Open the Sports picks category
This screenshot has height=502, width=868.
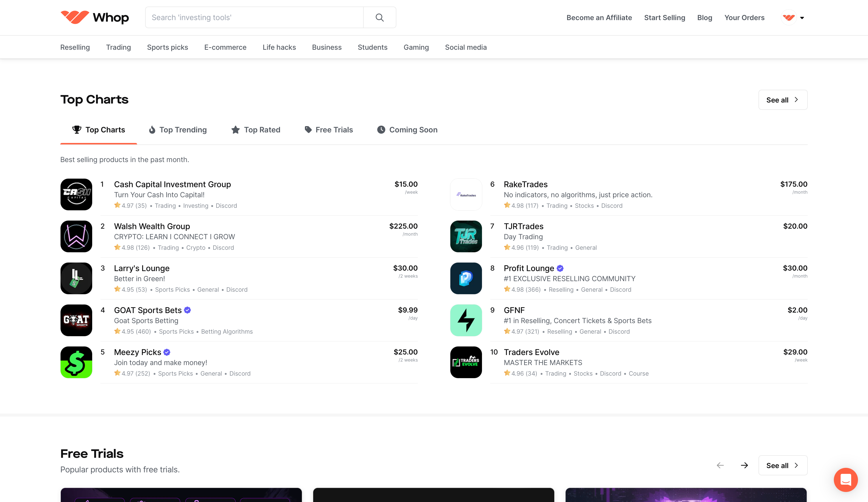[168, 47]
